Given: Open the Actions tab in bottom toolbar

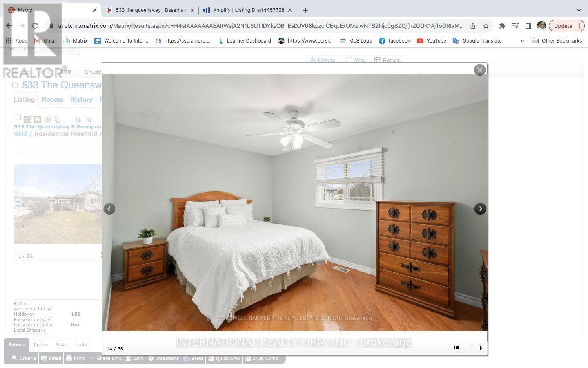Looking at the screenshot, I should (17, 345).
